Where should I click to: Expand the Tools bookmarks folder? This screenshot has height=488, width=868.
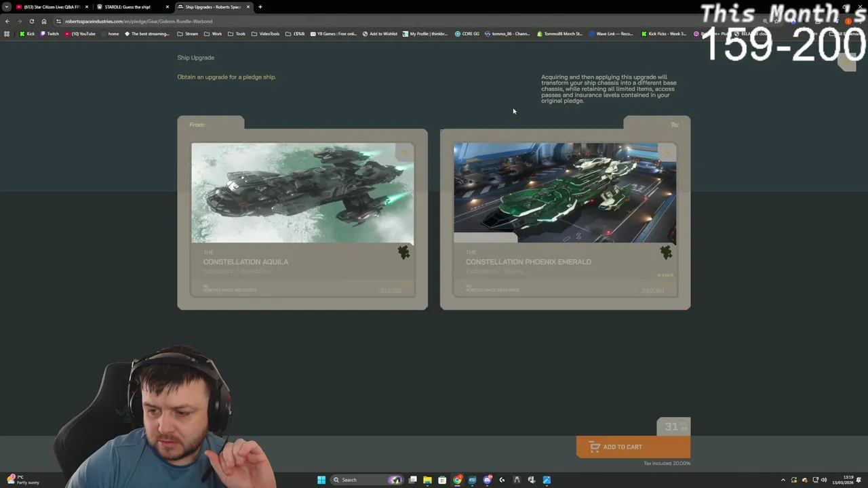[237, 34]
